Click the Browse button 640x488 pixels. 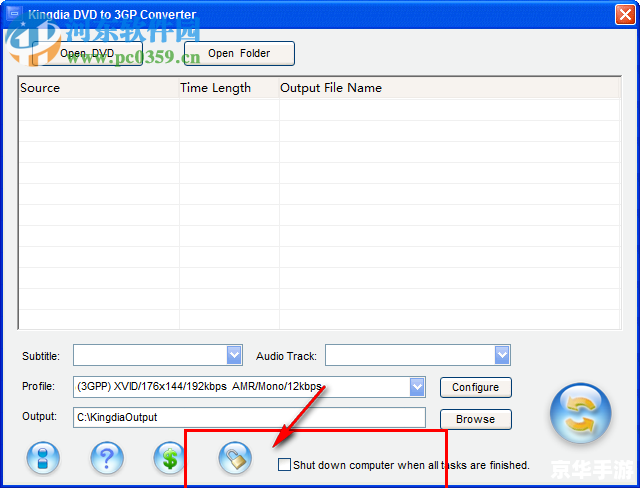476,419
